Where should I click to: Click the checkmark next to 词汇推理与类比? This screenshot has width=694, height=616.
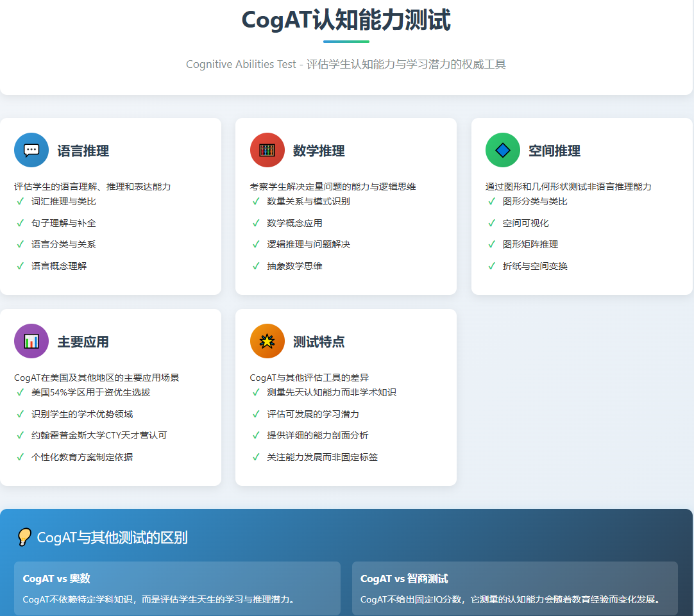21,201
